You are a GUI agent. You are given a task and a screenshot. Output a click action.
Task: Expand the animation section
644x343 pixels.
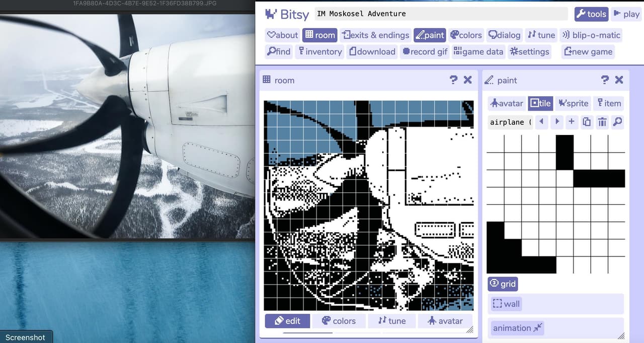pyautogui.click(x=518, y=328)
